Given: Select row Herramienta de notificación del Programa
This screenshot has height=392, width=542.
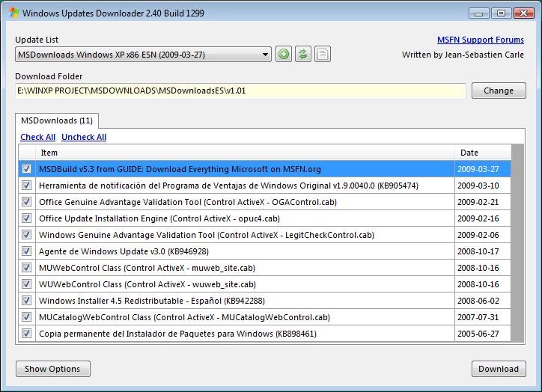Looking at the screenshot, I should [264, 186].
